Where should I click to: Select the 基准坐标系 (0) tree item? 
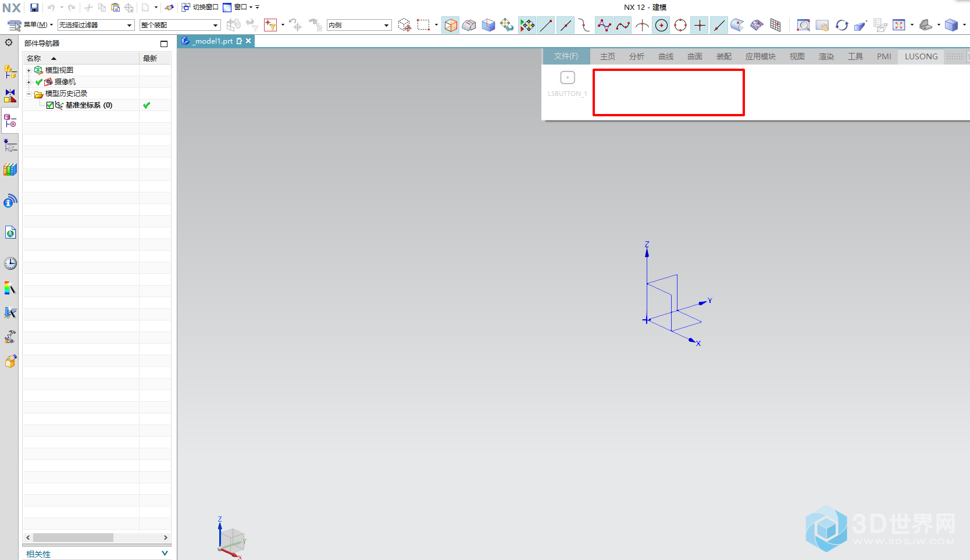tap(88, 105)
